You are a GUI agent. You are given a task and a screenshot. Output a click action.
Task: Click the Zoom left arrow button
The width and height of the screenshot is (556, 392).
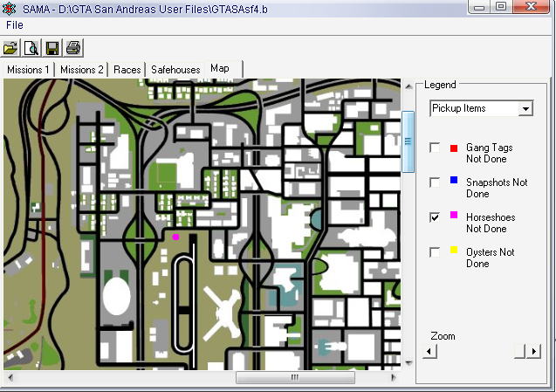(429, 352)
